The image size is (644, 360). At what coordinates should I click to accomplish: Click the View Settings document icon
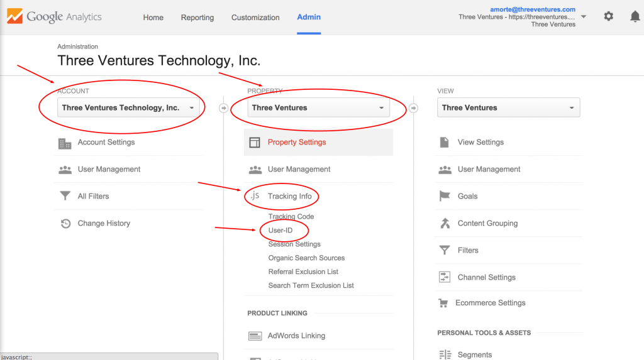pyautogui.click(x=445, y=142)
